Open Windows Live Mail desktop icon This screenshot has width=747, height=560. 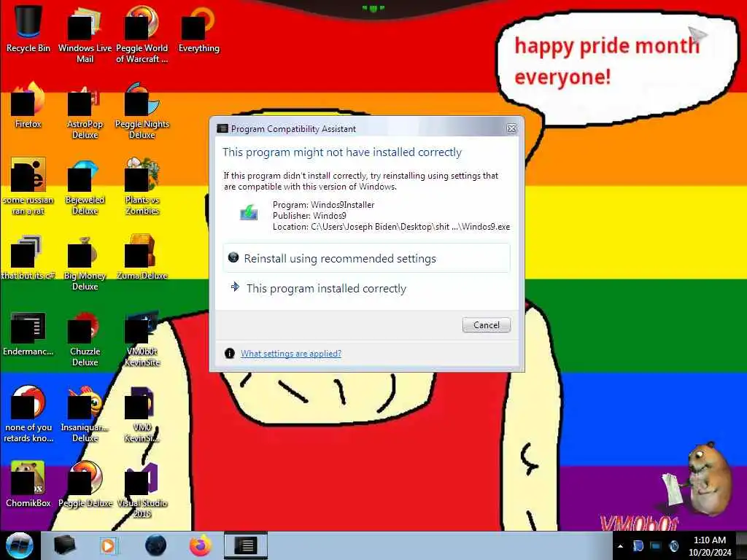click(85, 34)
